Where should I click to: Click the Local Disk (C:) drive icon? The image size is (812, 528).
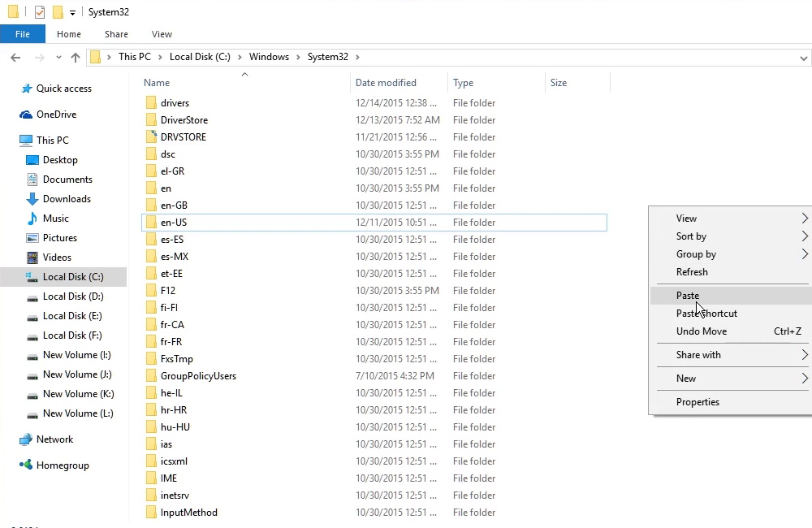32,277
